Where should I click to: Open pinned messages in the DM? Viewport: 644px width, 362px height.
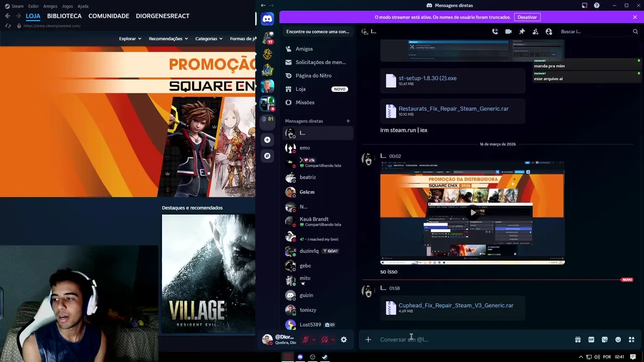click(522, 31)
